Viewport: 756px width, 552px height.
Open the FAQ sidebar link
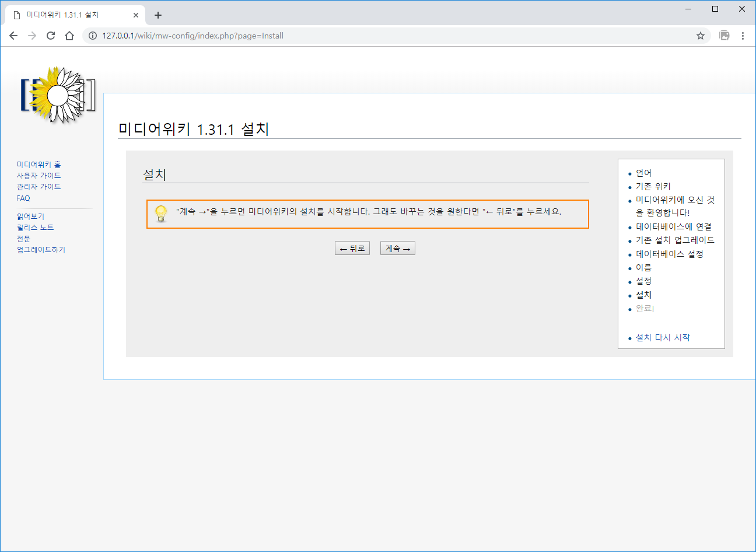(23, 198)
